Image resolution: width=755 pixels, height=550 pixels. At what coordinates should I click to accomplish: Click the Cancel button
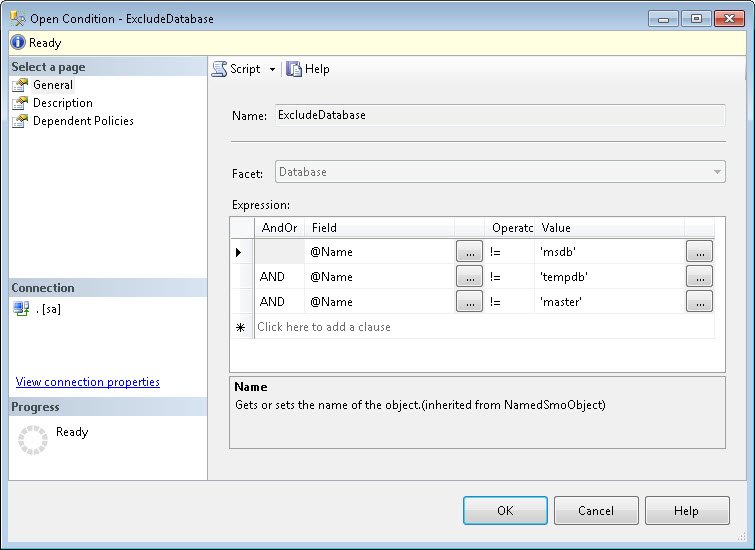[596, 511]
